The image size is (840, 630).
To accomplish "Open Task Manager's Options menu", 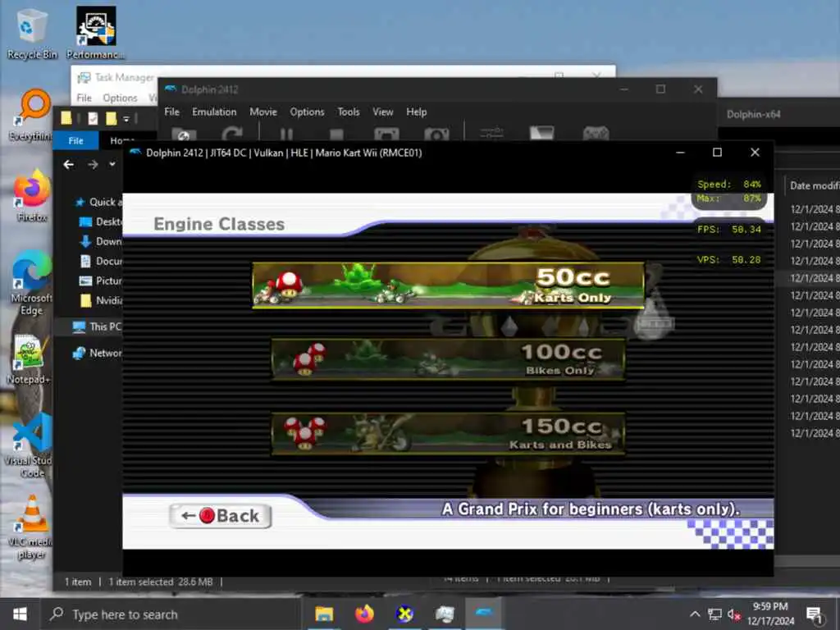I will 120,98.
